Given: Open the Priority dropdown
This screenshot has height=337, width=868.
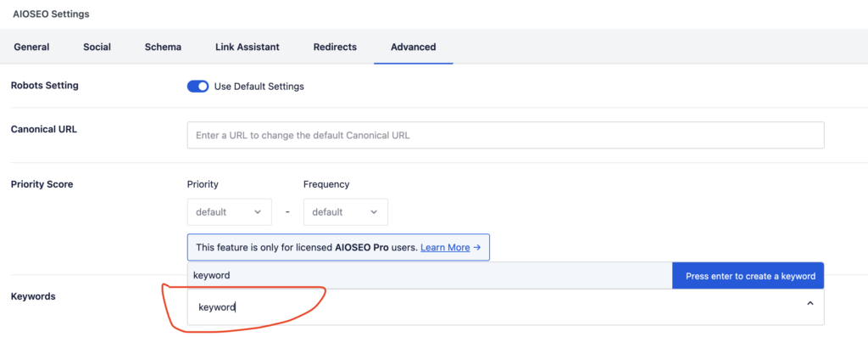Looking at the screenshot, I should (229, 211).
